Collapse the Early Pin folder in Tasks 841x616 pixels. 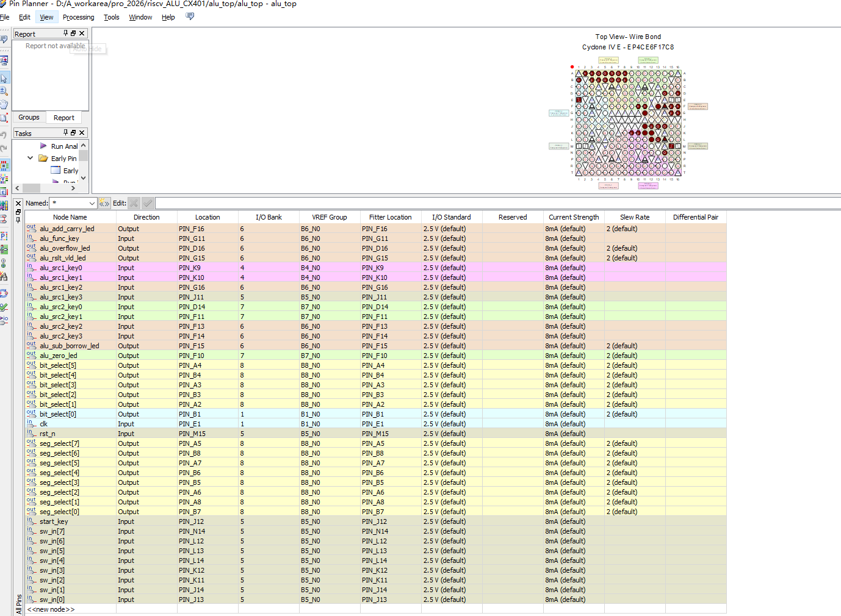(x=30, y=158)
